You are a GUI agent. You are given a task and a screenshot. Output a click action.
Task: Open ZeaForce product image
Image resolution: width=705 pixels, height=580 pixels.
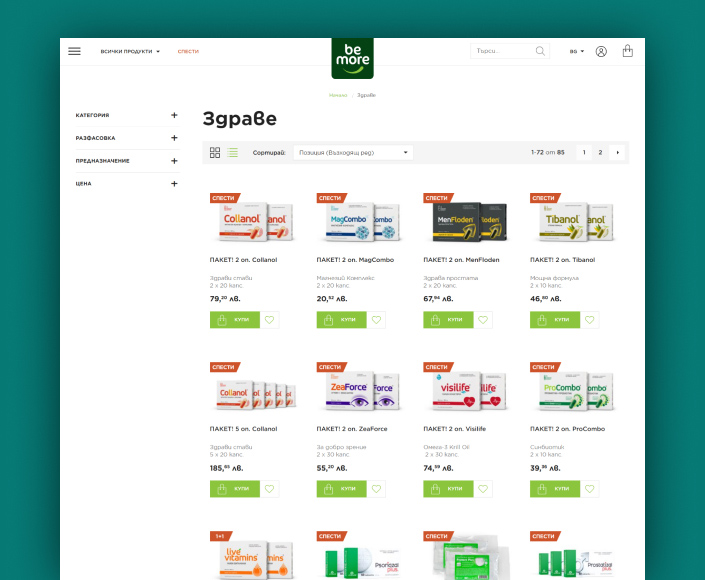click(362, 390)
